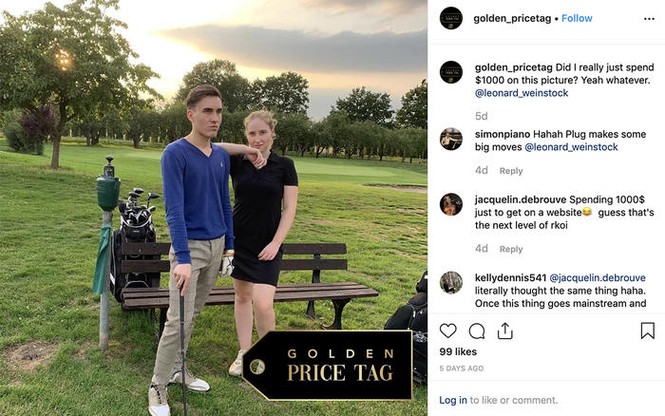Click golden_pricetag avatar beside the caption
The image size is (665, 416).
coord(451,72)
